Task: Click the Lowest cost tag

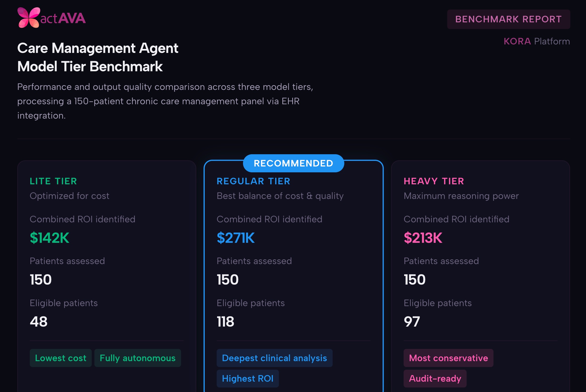Action: 61,358
